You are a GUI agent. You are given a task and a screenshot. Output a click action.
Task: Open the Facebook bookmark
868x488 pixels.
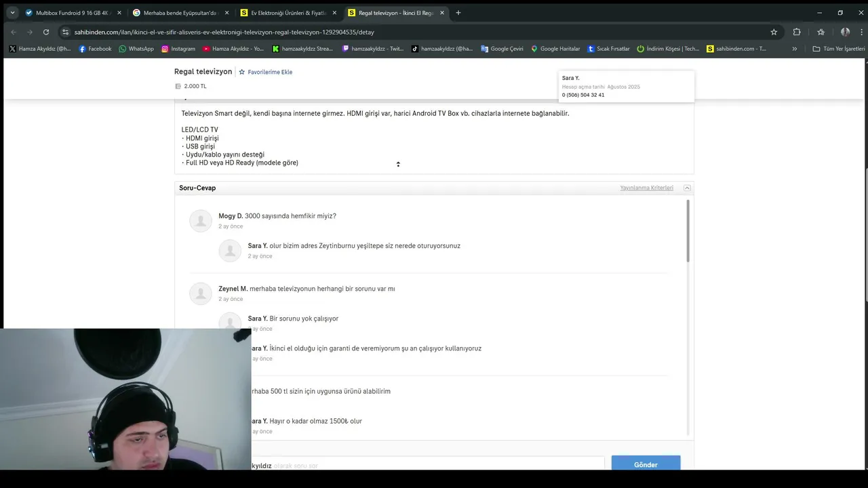click(x=95, y=49)
